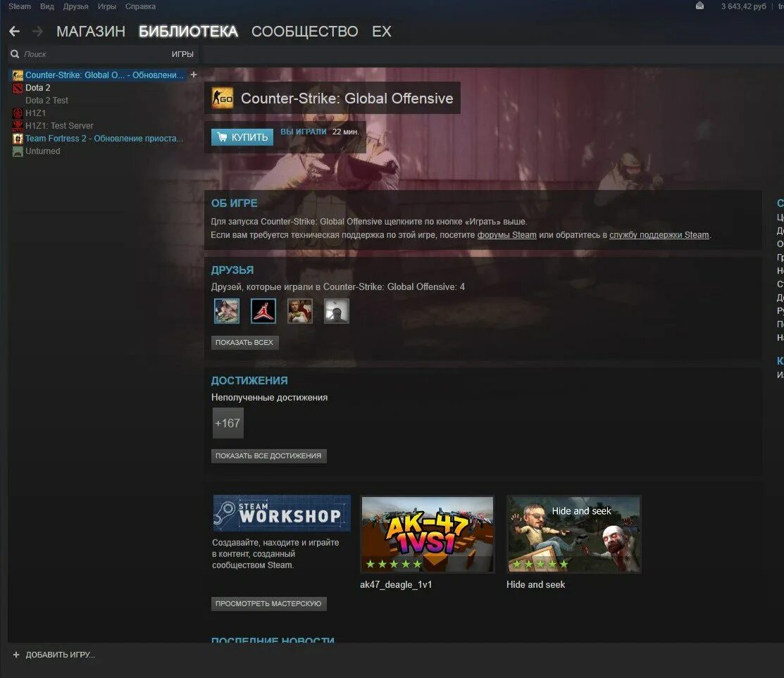784x678 pixels.
Task: Select Unturned in the game list
Action: (x=42, y=151)
